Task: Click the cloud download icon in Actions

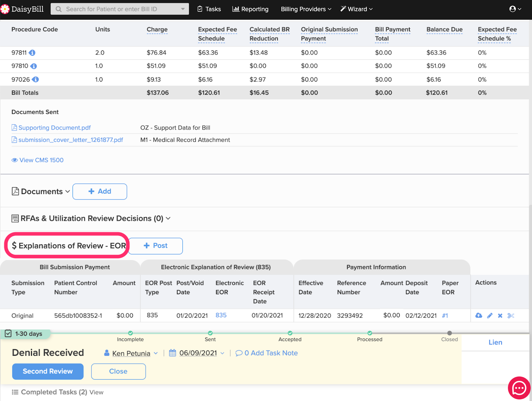Action: [479, 315]
